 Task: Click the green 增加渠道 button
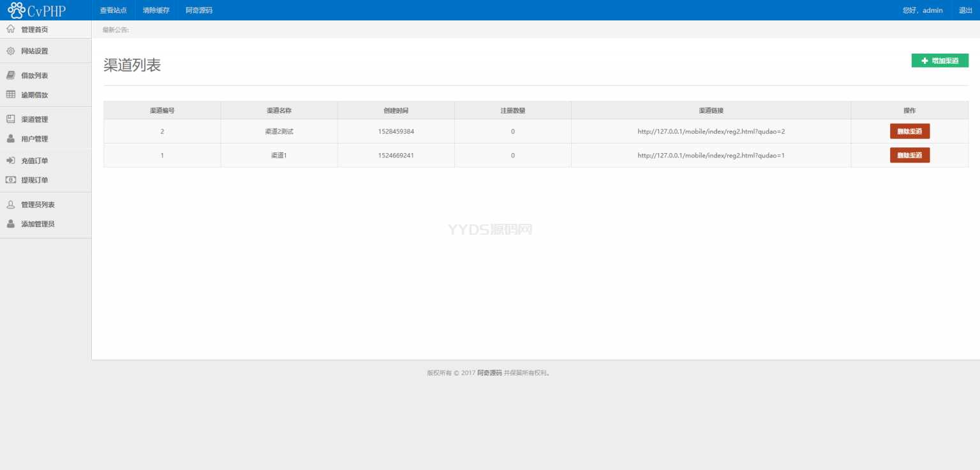[939, 60]
